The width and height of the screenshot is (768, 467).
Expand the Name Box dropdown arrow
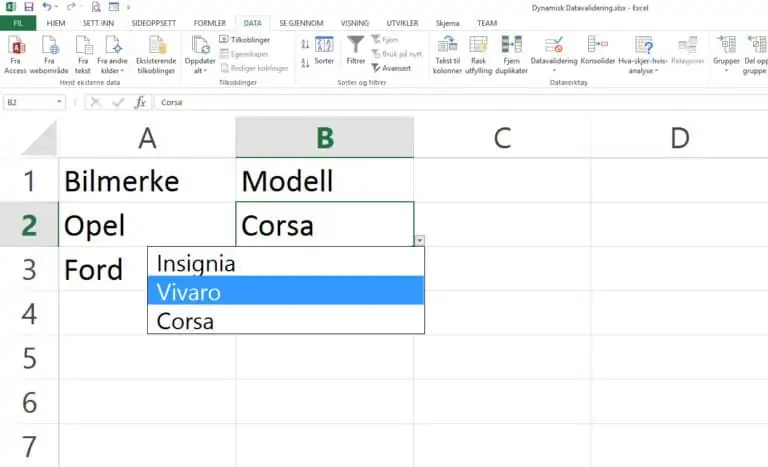click(x=59, y=102)
